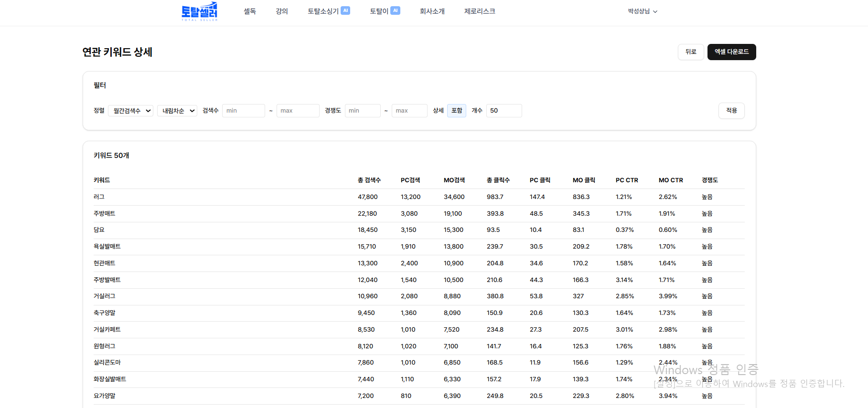Select the 주방매트 keyword
Viewport: 868px width, 408px height.
tap(105, 214)
